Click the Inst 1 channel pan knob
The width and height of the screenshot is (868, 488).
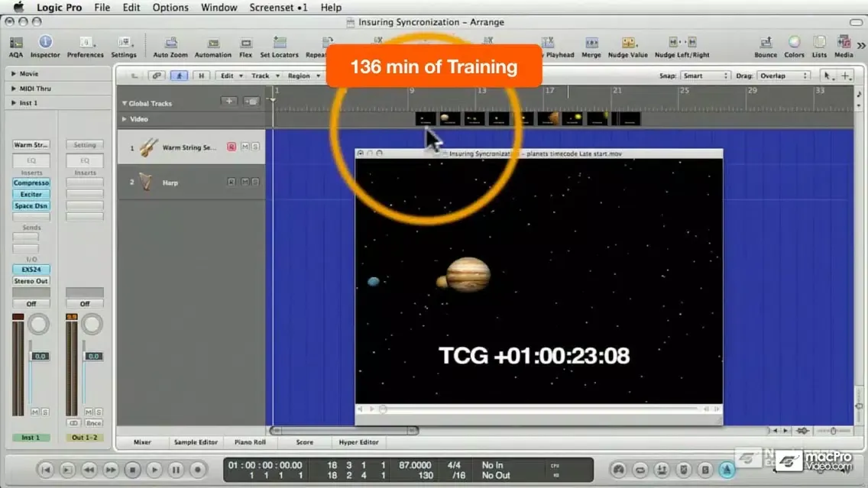pyautogui.click(x=38, y=325)
